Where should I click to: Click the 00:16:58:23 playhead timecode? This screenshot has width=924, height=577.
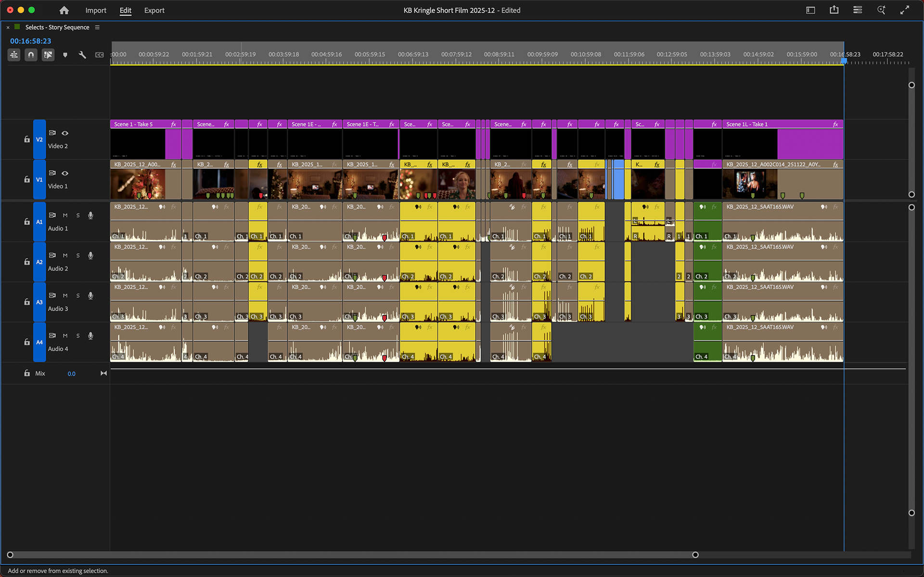(30, 41)
